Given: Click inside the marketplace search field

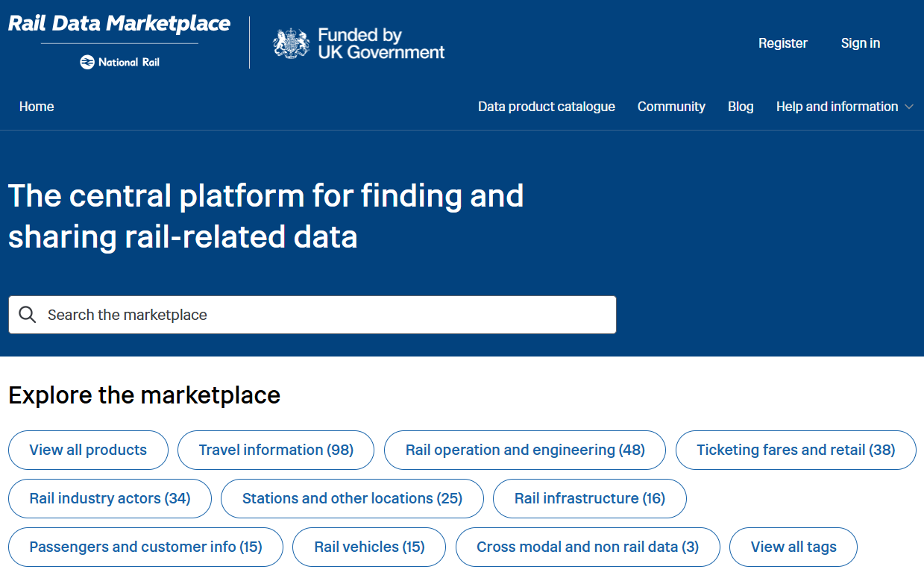Looking at the screenshot, I should coord(298,314).
